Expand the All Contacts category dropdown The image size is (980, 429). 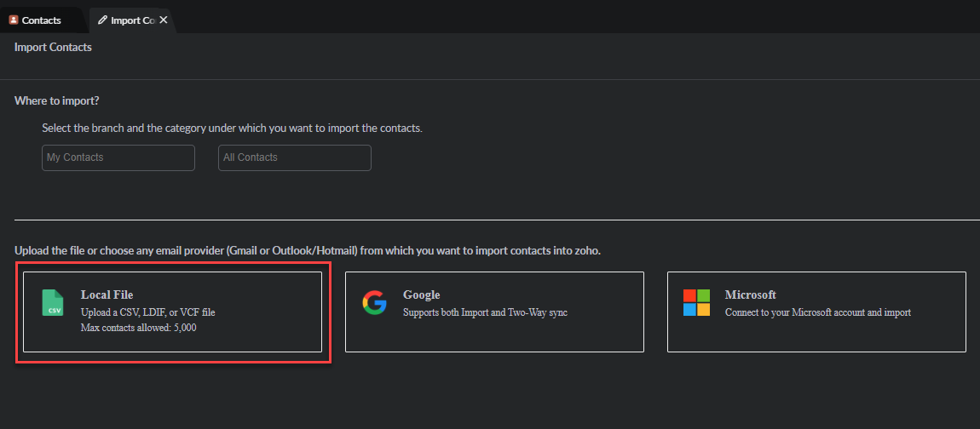295,157
